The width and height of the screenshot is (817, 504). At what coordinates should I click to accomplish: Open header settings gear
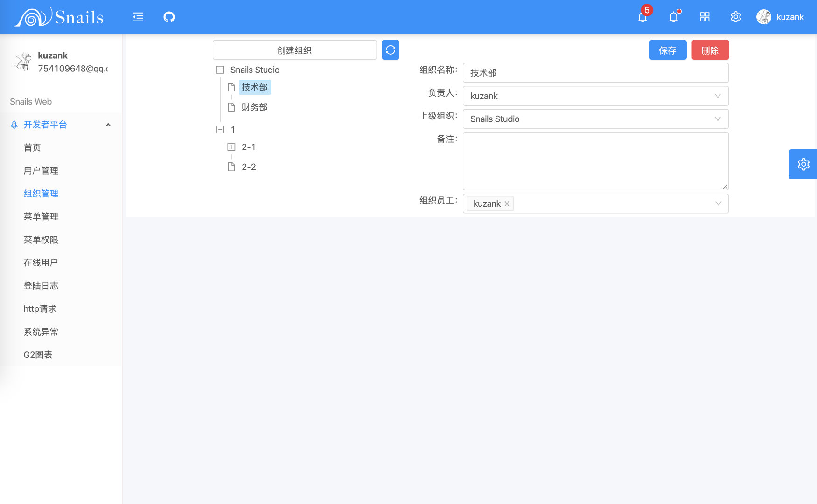pyautogui.click(x=736, y=17)
